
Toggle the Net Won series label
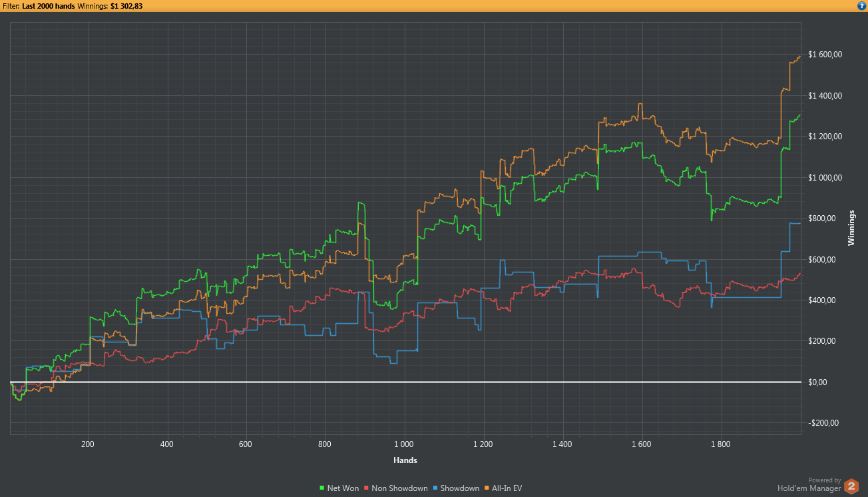click(343, 488)
